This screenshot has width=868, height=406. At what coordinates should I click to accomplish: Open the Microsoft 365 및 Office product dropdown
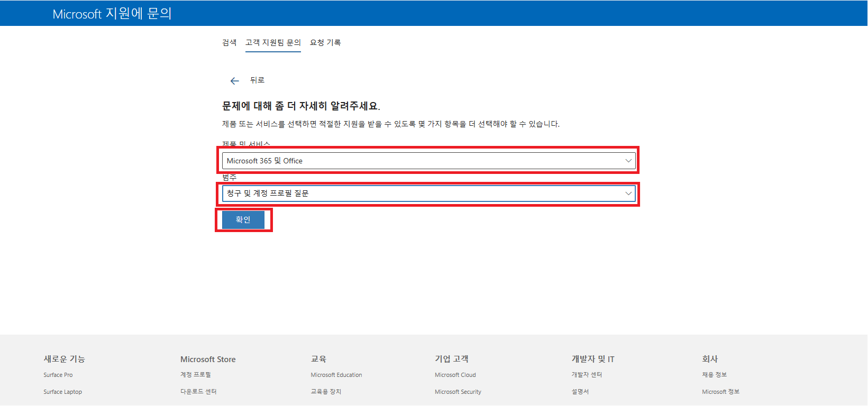pos(429,161)
